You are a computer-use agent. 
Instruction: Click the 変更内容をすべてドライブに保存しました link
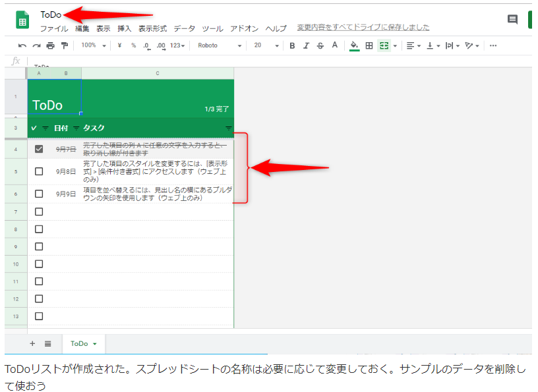tap(363, 28)
